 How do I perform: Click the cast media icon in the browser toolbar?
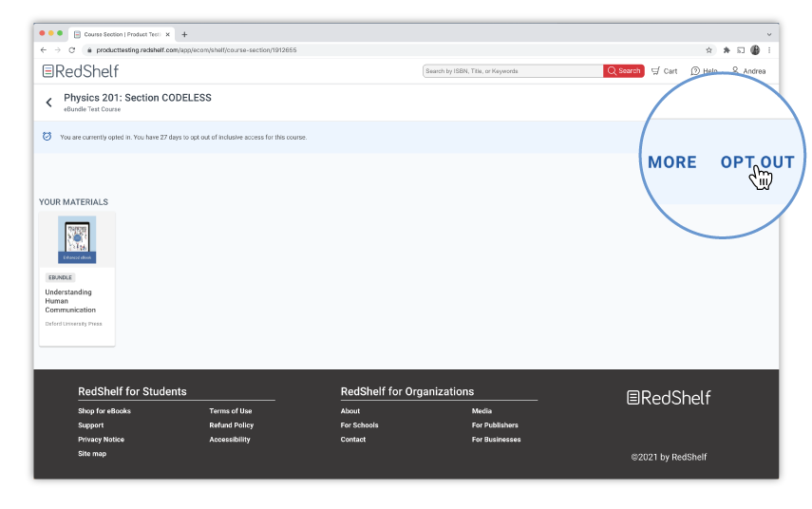click(x=741, y=50)
